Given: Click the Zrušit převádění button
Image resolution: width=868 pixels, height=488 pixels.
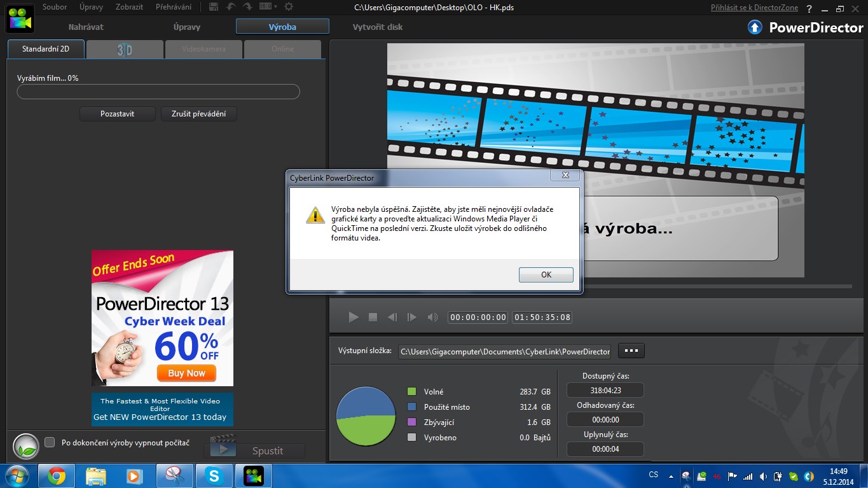Looking at the screenshot, I should coord(198,114).
